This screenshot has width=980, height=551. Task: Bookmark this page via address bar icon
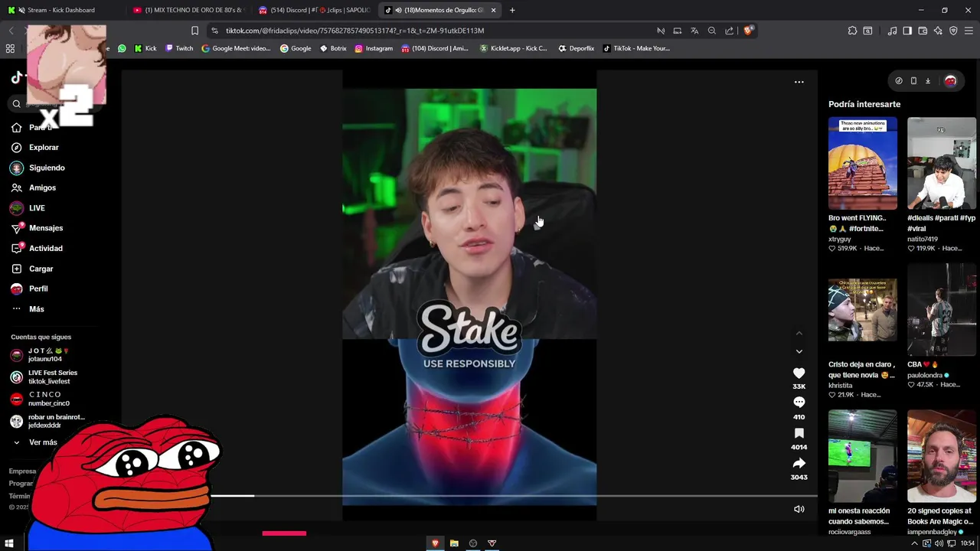click(194, 31)
